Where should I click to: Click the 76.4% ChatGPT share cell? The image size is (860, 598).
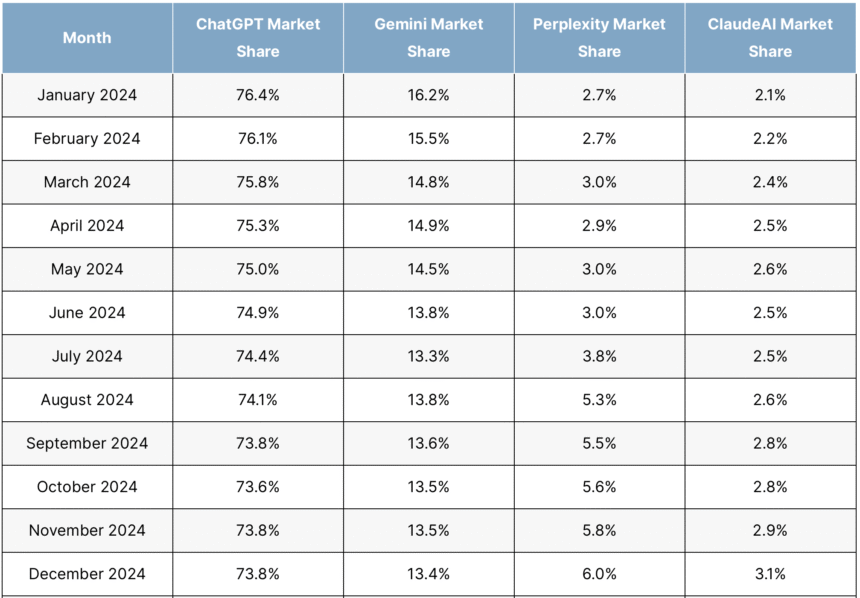click(x=258, y=96)
